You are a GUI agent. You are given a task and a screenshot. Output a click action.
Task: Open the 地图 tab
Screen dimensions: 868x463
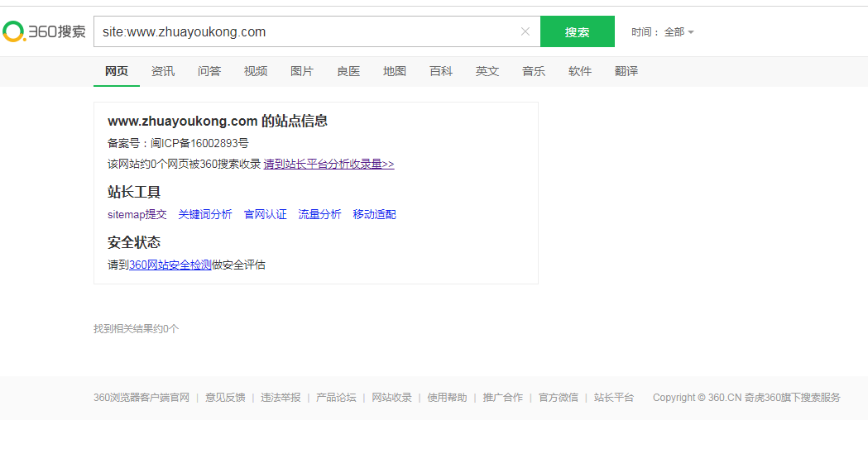tap(395, 71)
